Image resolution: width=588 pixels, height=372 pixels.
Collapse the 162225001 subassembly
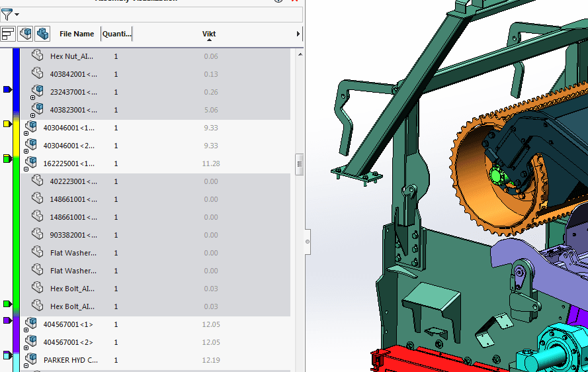click(26, 168)
